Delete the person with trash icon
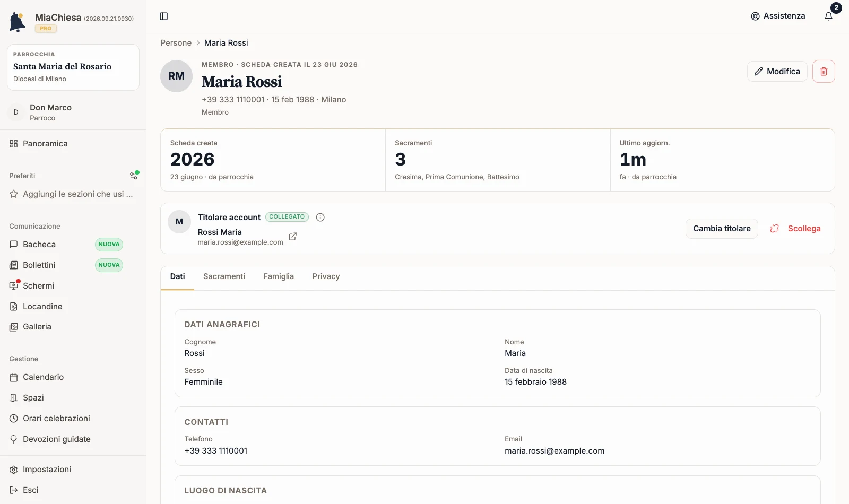 tap(824, 71)
